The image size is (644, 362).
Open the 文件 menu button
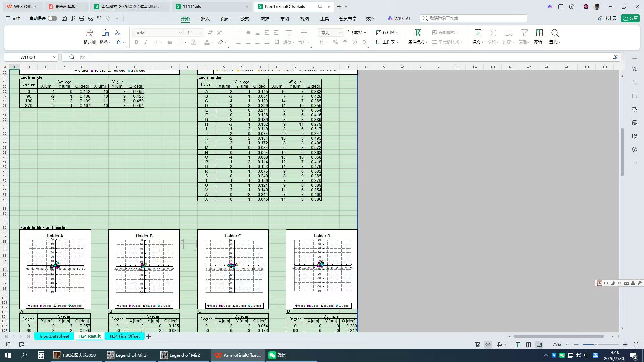[13, 18]
